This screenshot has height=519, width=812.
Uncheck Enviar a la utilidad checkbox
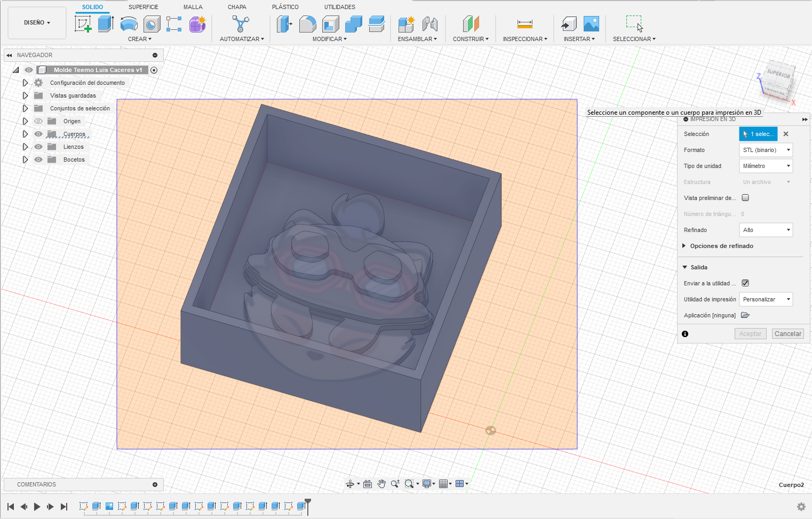coord(745,283)
